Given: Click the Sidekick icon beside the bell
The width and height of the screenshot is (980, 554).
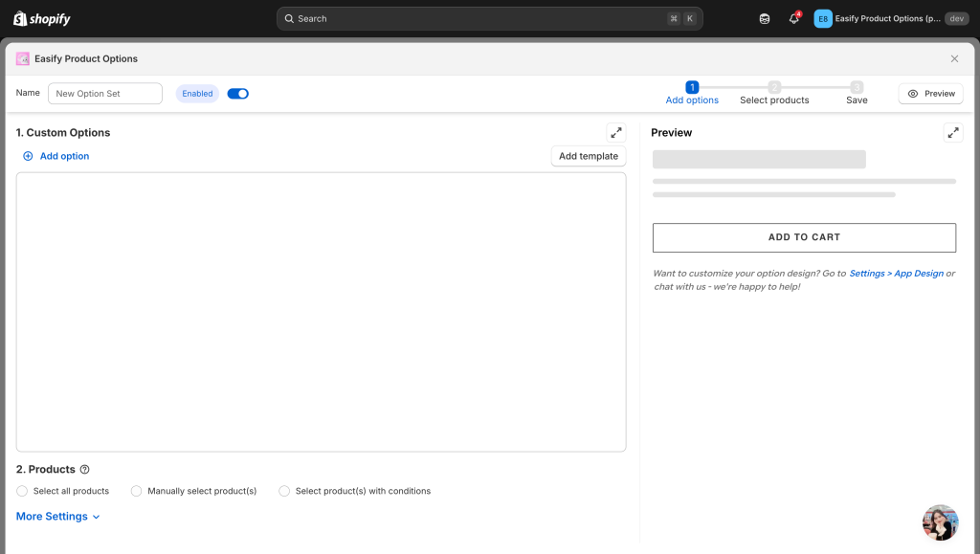Looking at the screenshot, I should pyautogui.click(x=764, y=18).
